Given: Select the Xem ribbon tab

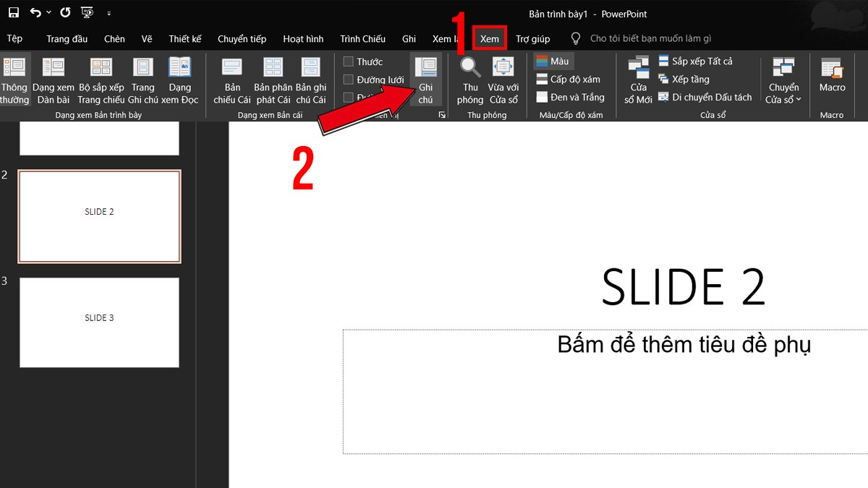Looking at the screenshot, I should tap(490, 39).
